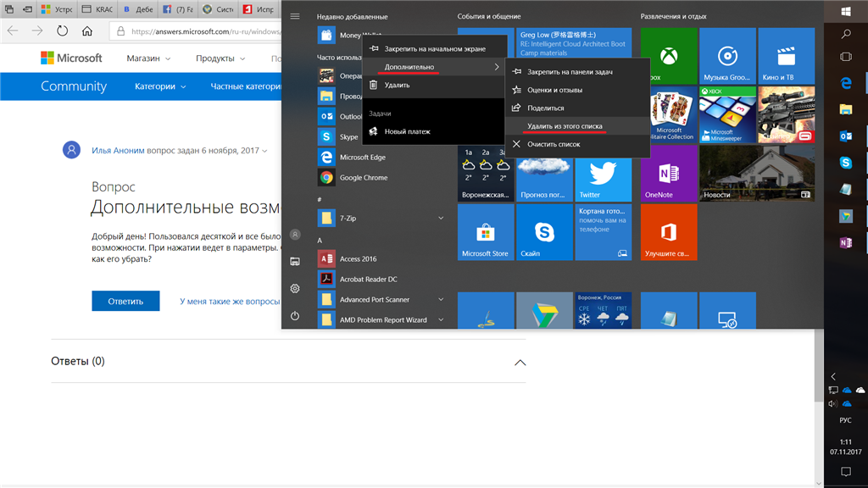
Task: Open Частные категории link
Action: pyautogui.click(x=245, y=86)
